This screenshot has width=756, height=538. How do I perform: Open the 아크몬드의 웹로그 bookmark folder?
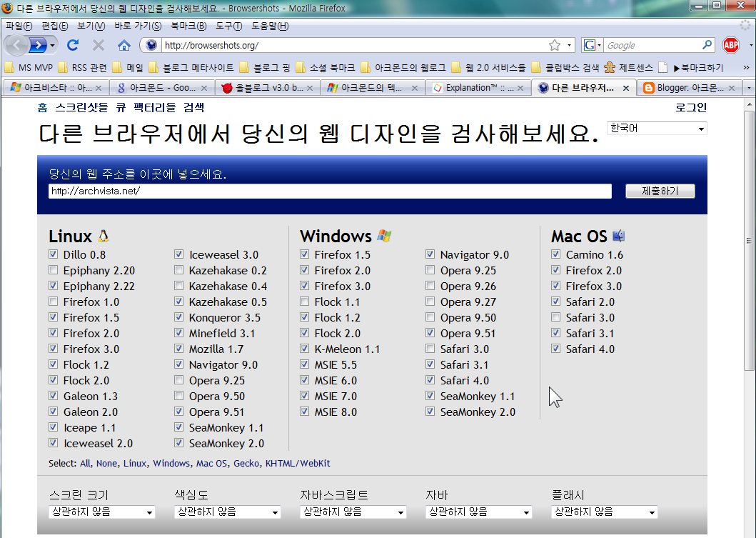pos(404,68)
